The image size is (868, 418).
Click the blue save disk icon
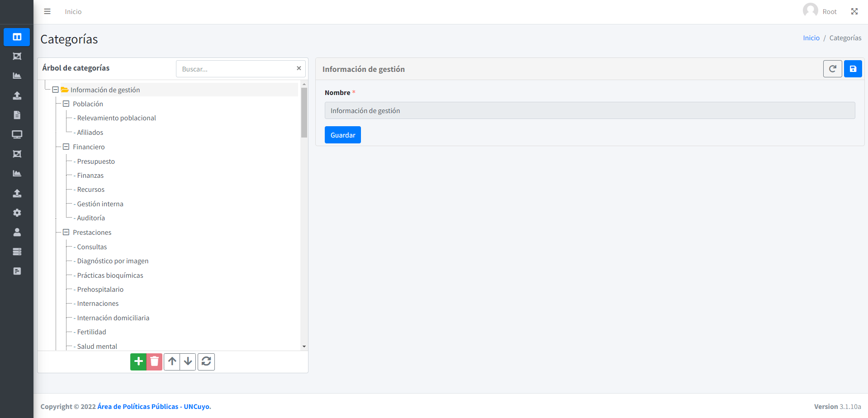tap(853, 69)
